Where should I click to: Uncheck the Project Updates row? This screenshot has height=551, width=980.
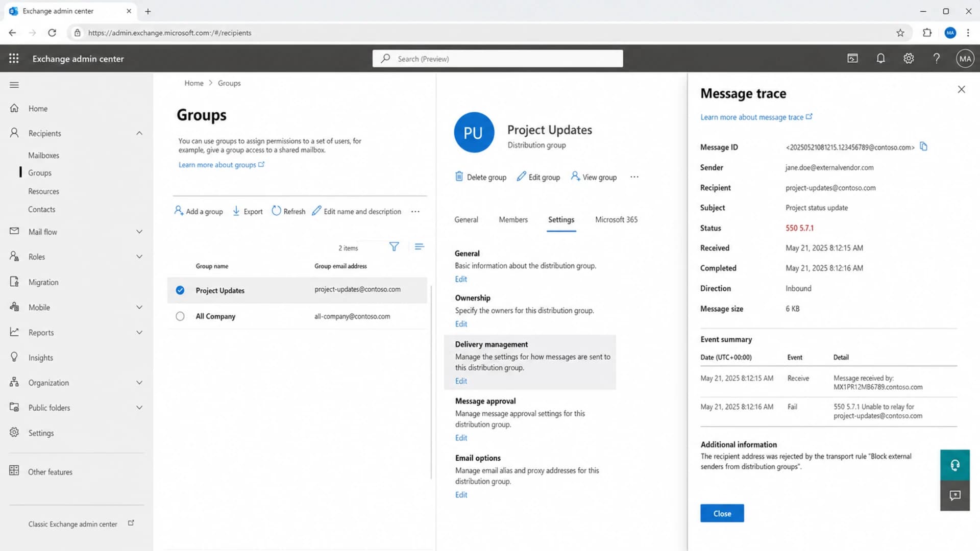click(x=180, y=290)
